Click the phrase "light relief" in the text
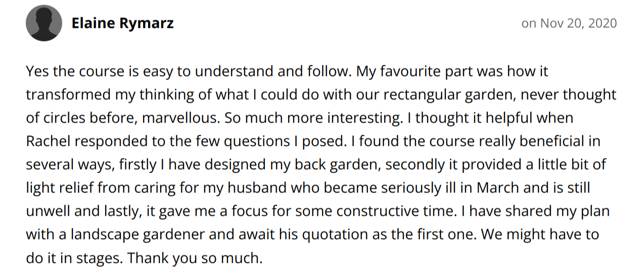Image resolution: width=644 pixels, height=277 pixels. [x=60, y=188]
